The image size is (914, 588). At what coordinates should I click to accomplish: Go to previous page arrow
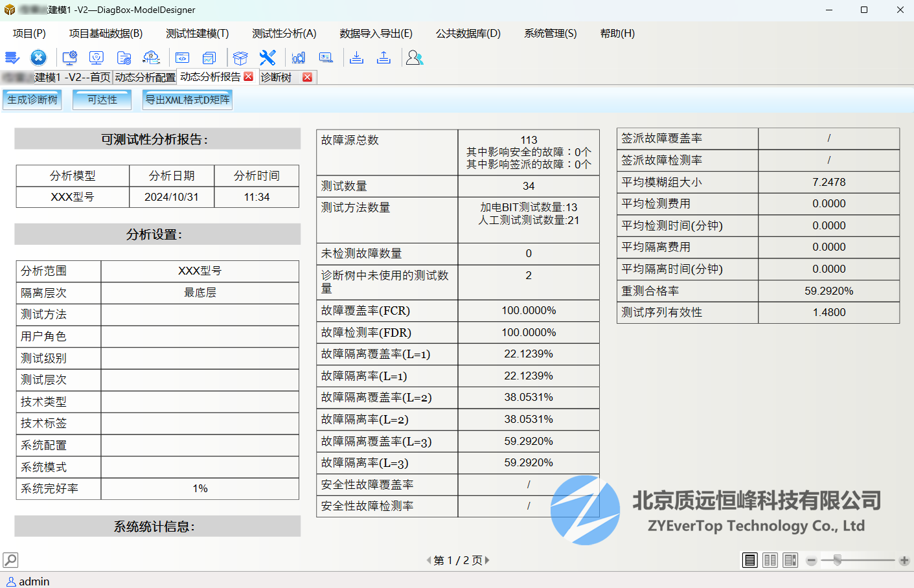click(x=428, y=560)
